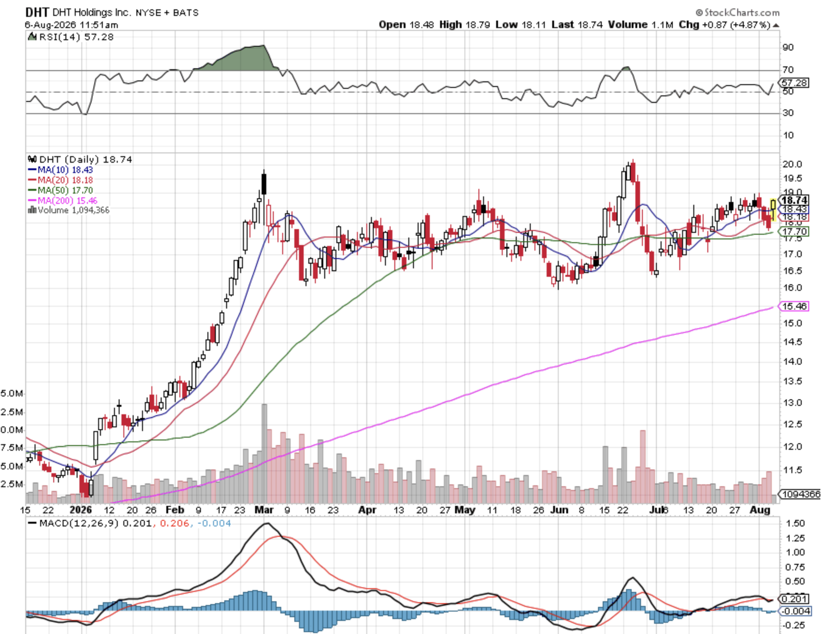Click the 15.46 MA(200) tag on the price axis

794,306
